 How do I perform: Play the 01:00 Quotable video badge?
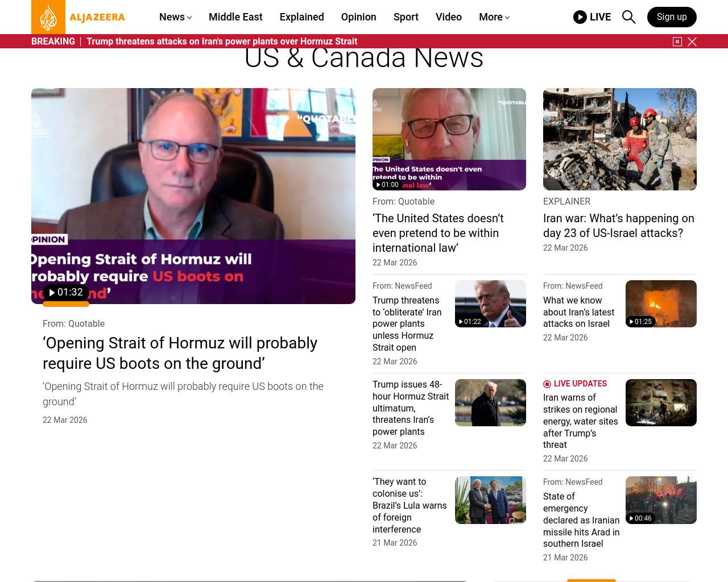click(x=387, y=185)
